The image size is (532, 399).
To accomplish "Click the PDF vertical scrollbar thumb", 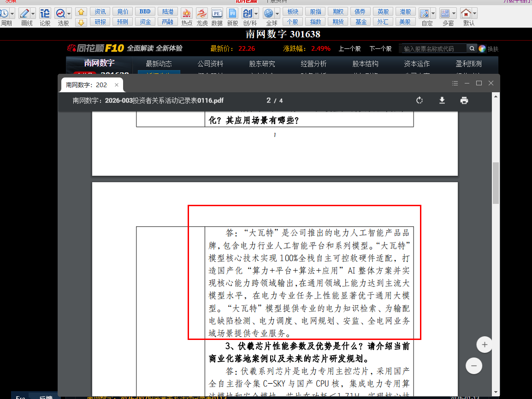I will coord(496,183).
